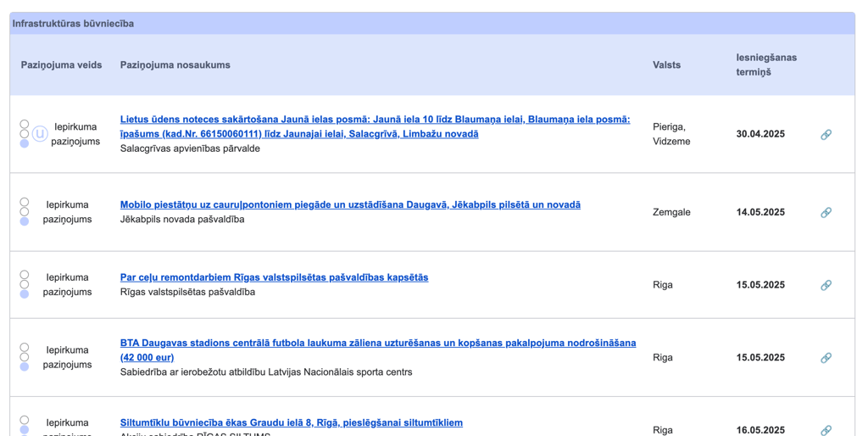Click status dots icon in Siltumtīklu būvniecība row
Screen dimensions: 868x436
pos(25,426)
